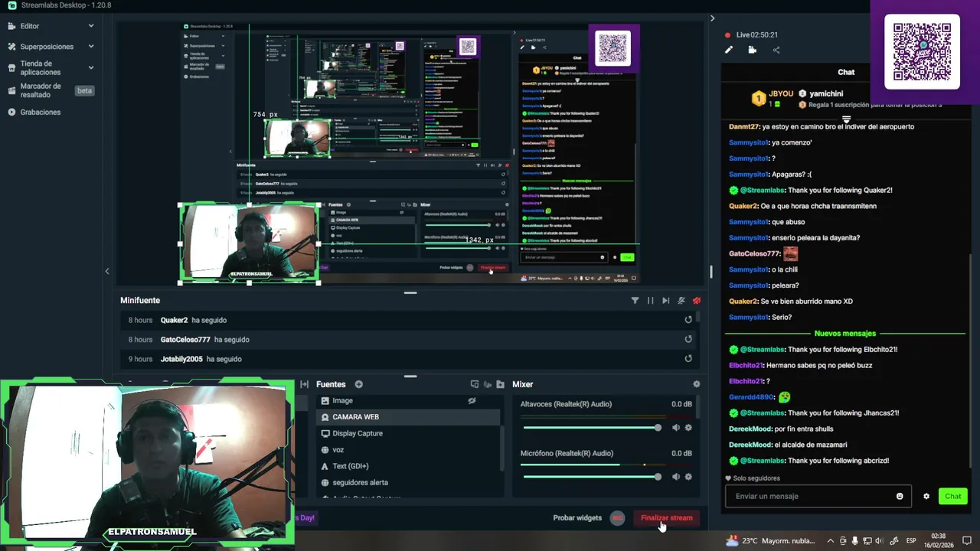Image resolution: width=980 pixels, height=551 pixels.
Task: Filter the Minifuente events with funnel icon
Action: (635, 301)
